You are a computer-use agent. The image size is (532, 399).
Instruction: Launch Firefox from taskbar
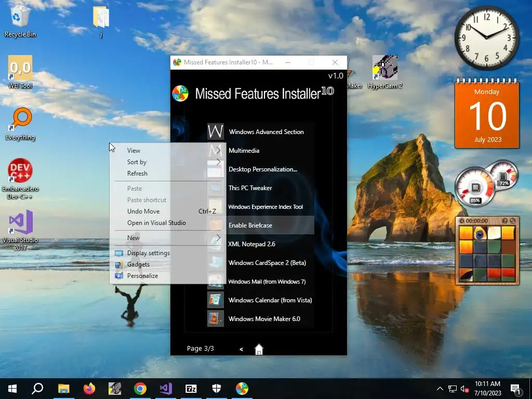tap(89, 389)
